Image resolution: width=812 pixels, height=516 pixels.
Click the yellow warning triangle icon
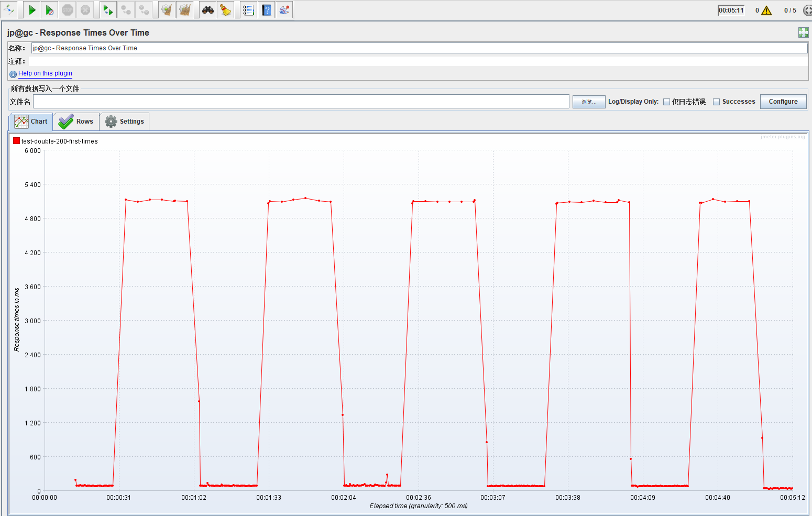pos(766,10)
